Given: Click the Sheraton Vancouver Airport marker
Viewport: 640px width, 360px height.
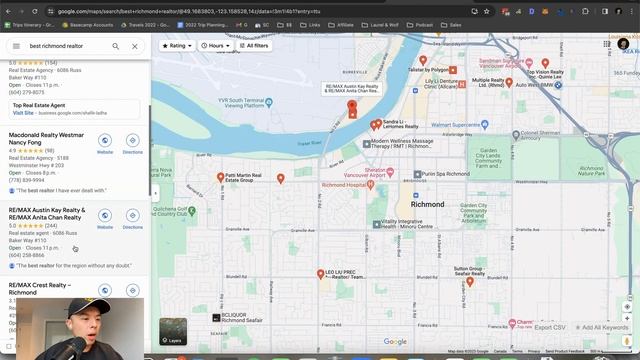Looking at the screenshot, I should click(390, 172).
